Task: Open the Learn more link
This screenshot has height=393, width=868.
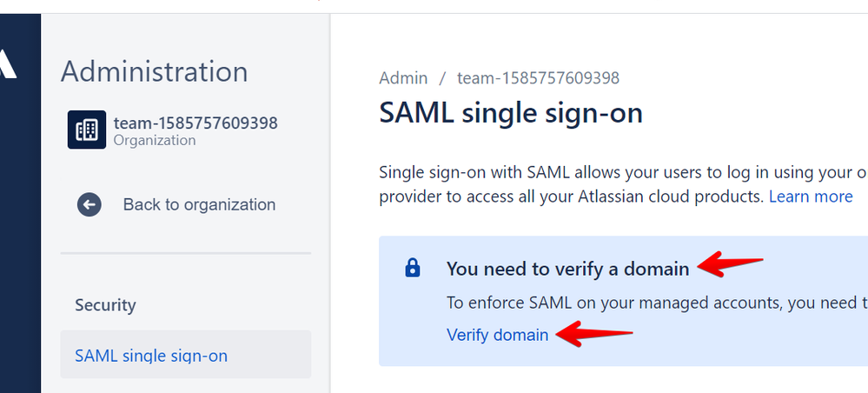Action: [811, 196]
